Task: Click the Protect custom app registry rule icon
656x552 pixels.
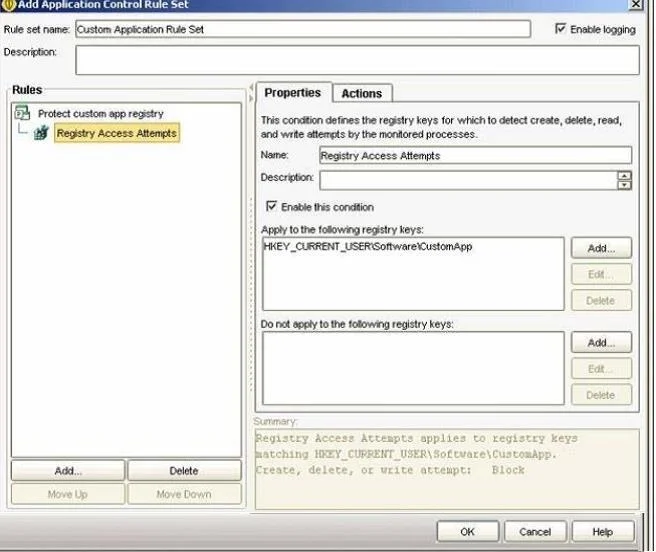Action: coord(22,113)
